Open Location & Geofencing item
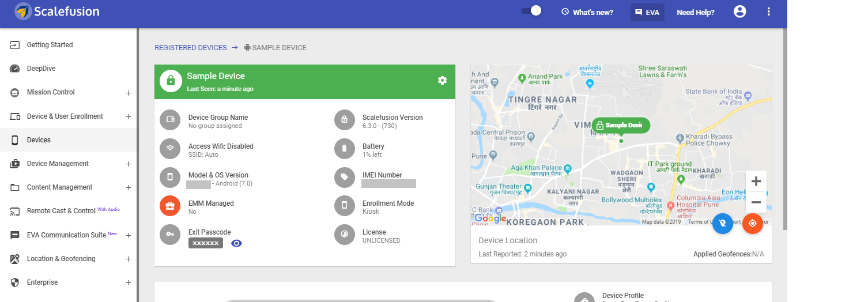The height and width of the screenshot is (302, 868). 61,259
